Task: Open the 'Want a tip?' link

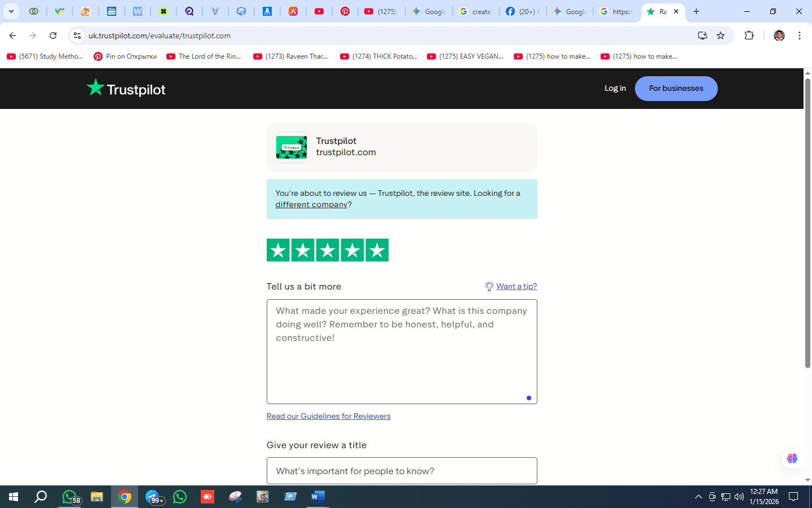Action: pyautogui.click(x=517, y=286)
